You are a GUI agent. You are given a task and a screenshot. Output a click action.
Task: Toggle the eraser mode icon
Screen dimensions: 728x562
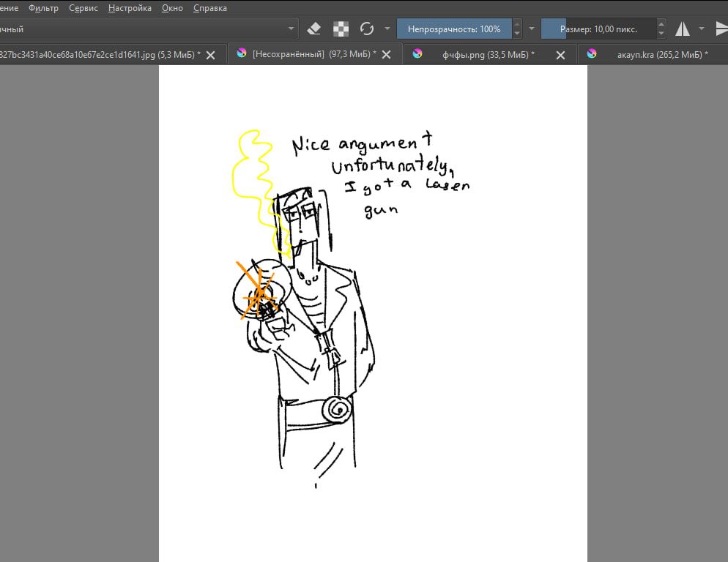pyautogui.click(x=314, y=29)
